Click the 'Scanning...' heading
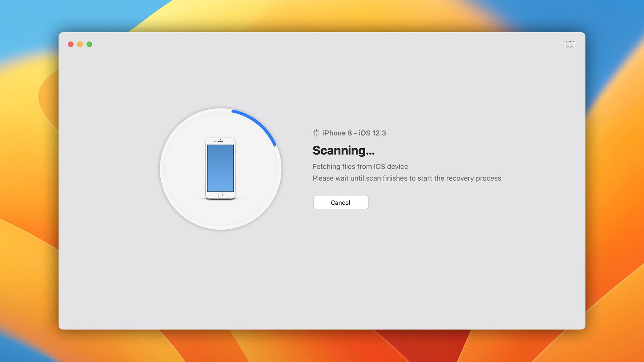644x362 pixels. [343, 150]
